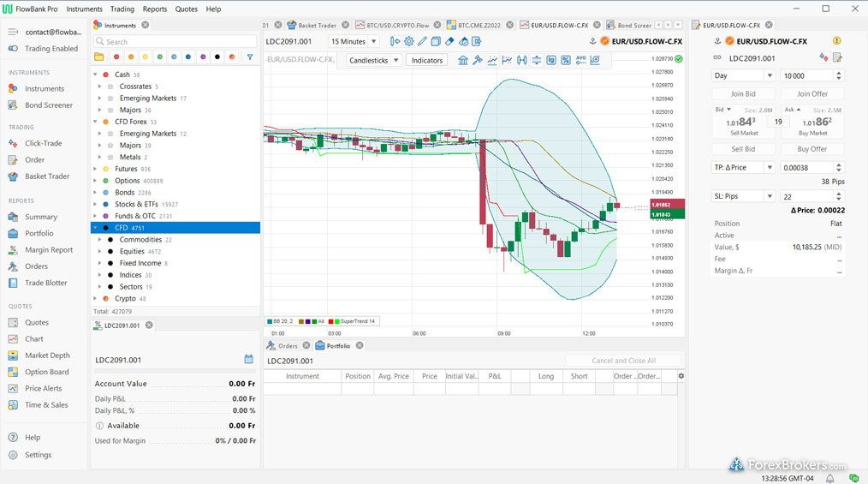Toggle the purple Funds filter dot

(203, 57)
